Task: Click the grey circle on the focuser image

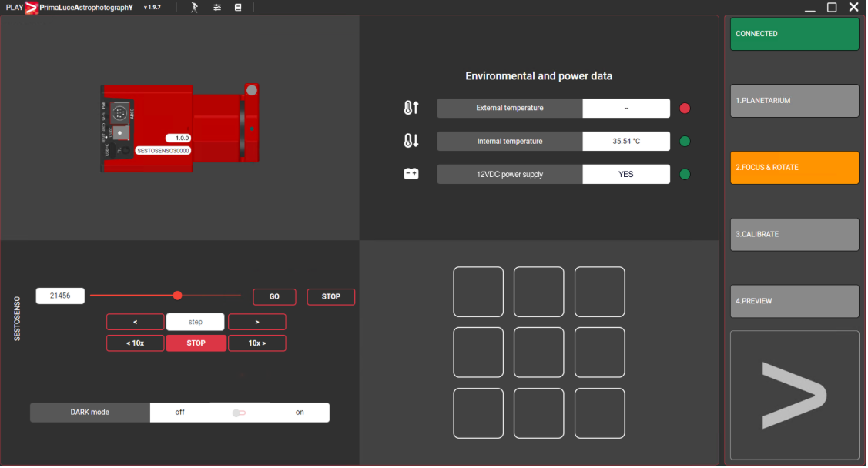Action: point(252,89)
